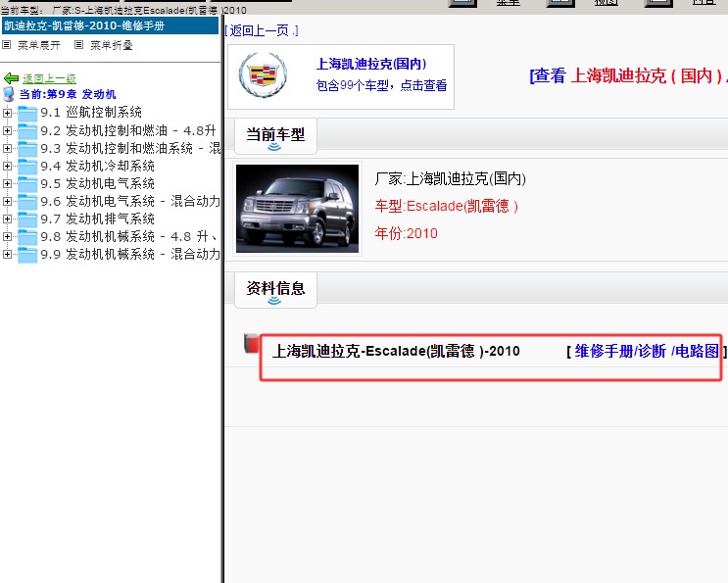Click the folder icon for 9.9 row
Viewport: 728px width, 583px height.
tap(27, 255)
